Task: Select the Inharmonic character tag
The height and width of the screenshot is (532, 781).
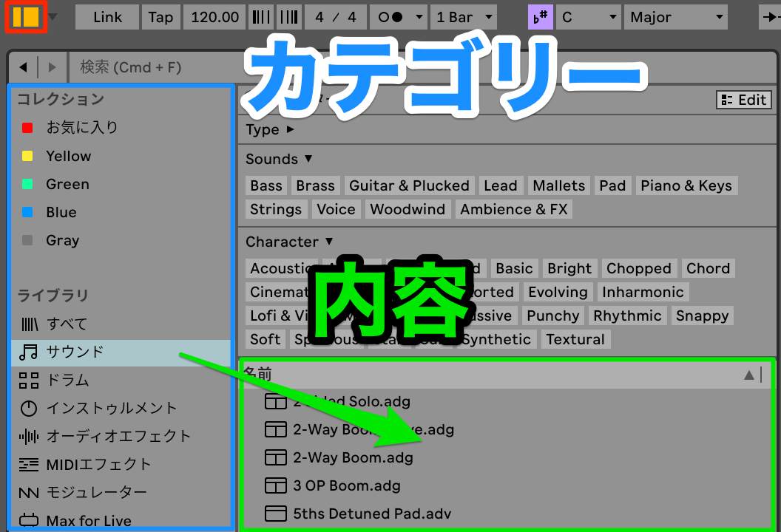Action: point(643,292)
